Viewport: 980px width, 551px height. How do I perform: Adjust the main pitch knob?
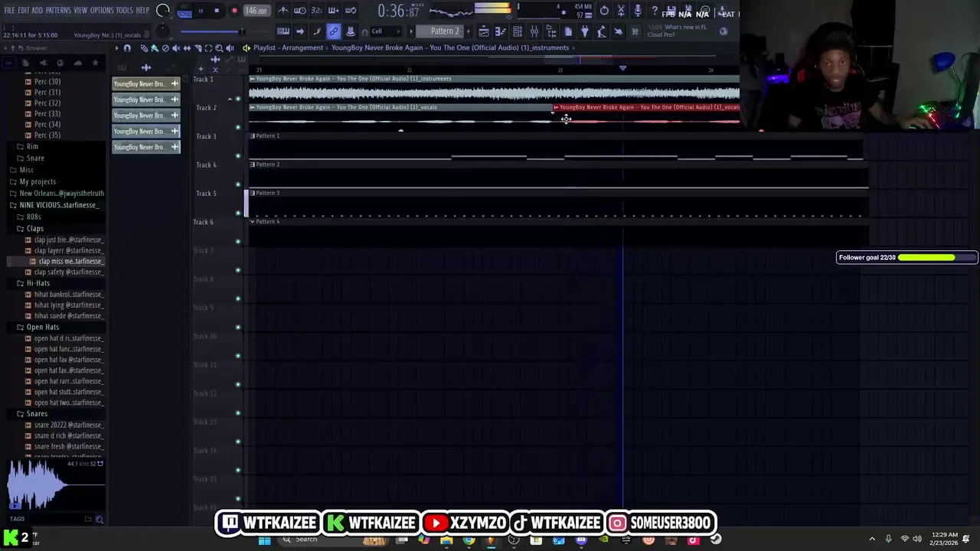162,31
